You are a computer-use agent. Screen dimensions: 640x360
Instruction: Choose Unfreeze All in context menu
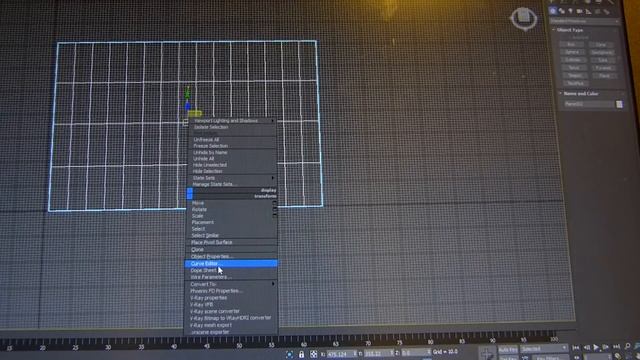[233, 140]
